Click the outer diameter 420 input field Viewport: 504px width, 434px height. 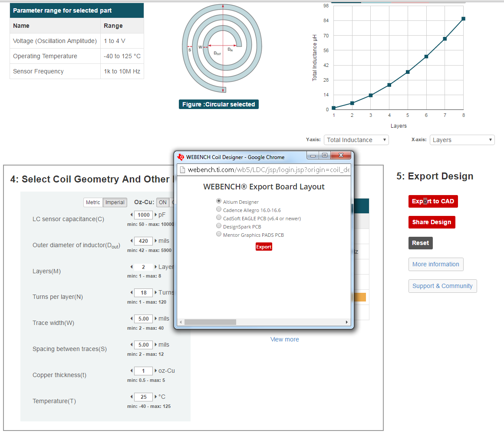pos(143,241)
